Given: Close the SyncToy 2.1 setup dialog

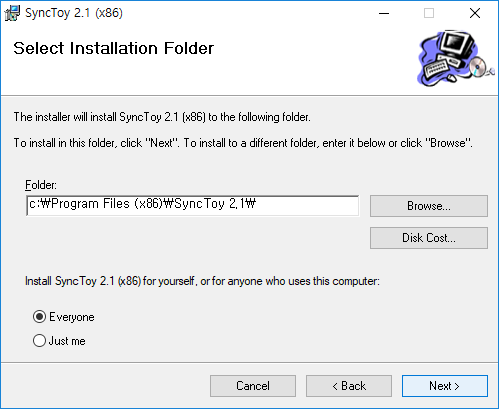Looking at the screenshot, I should pos(475,13).
